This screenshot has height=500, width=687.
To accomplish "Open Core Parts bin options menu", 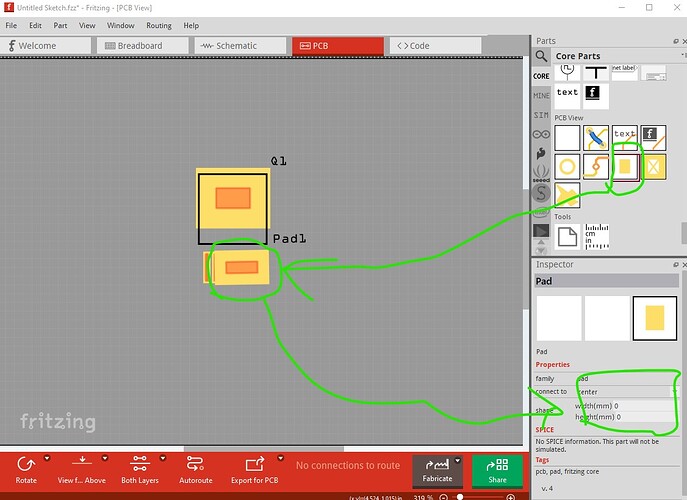I will (x=683, y=55).
